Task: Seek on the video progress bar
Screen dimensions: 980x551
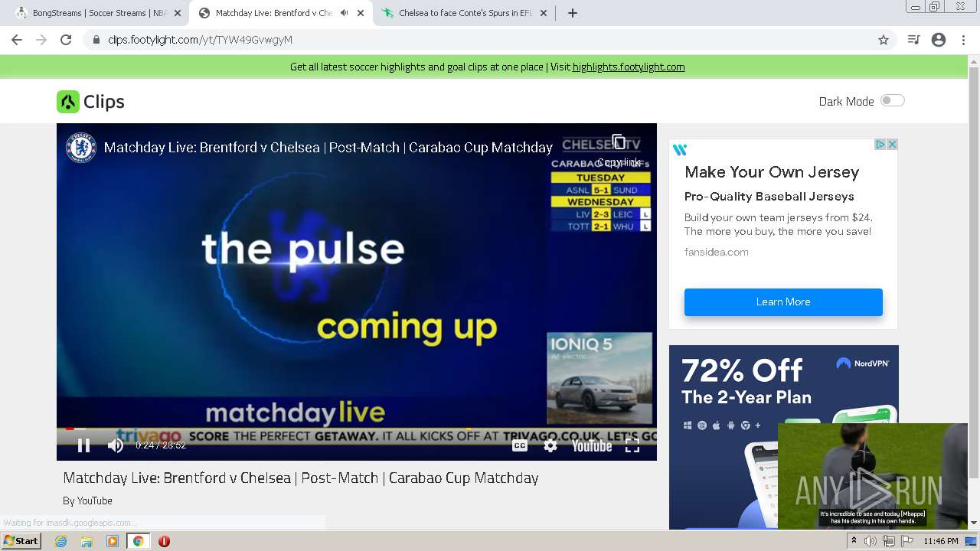Action: pyautogui.click(x=356, y=429)
